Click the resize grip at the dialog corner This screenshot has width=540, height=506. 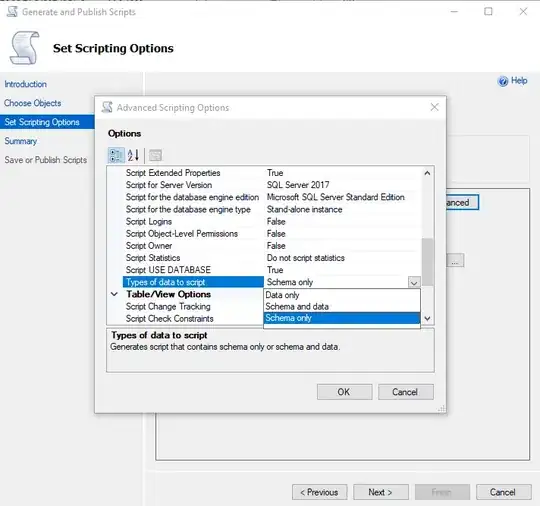point(442,409)
